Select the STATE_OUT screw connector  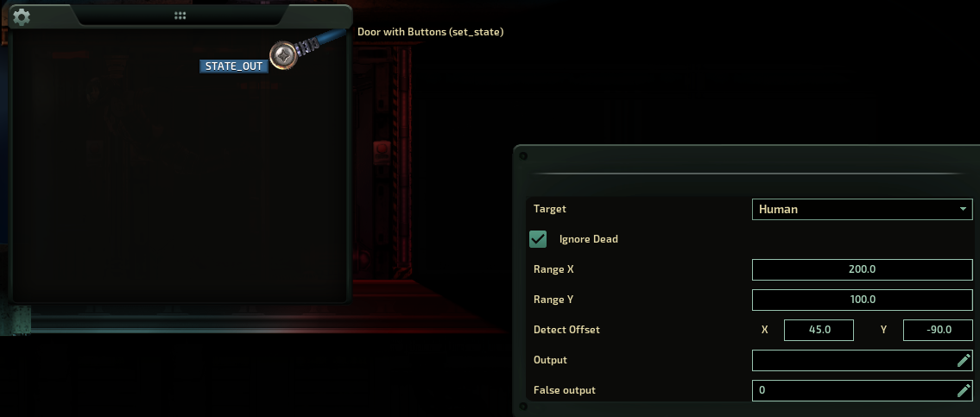click(283, 55)
